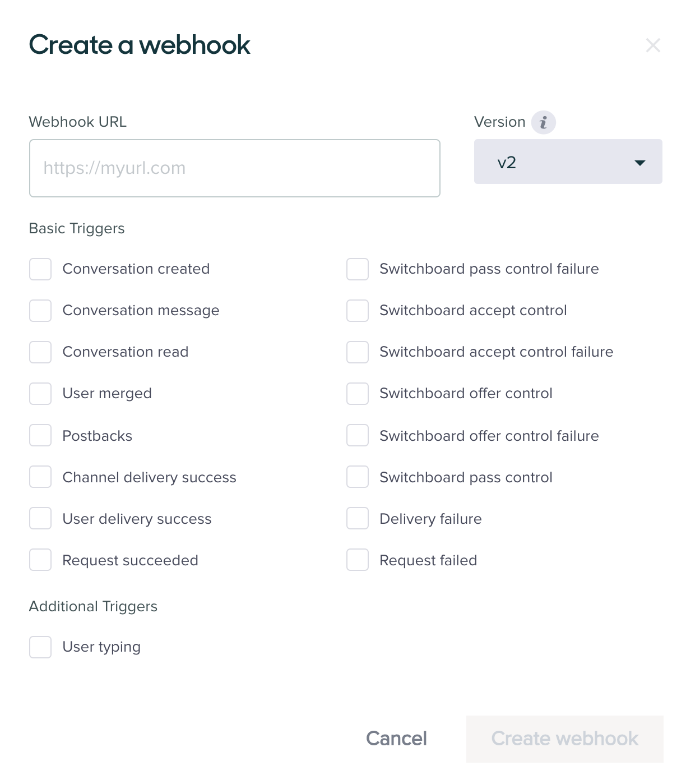This screenshot has width=686, height=784.
Task: Select the User merged checkbox
Action: tap(40, 394)
